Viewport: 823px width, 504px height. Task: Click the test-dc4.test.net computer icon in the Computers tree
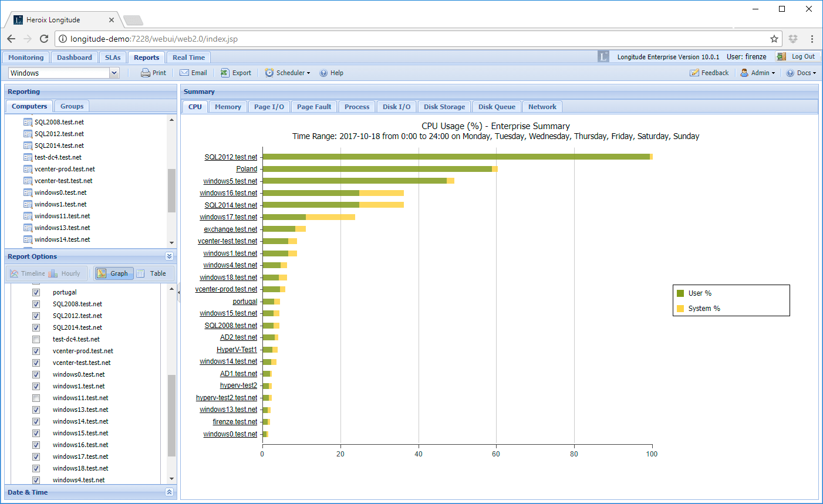[28, 157]
